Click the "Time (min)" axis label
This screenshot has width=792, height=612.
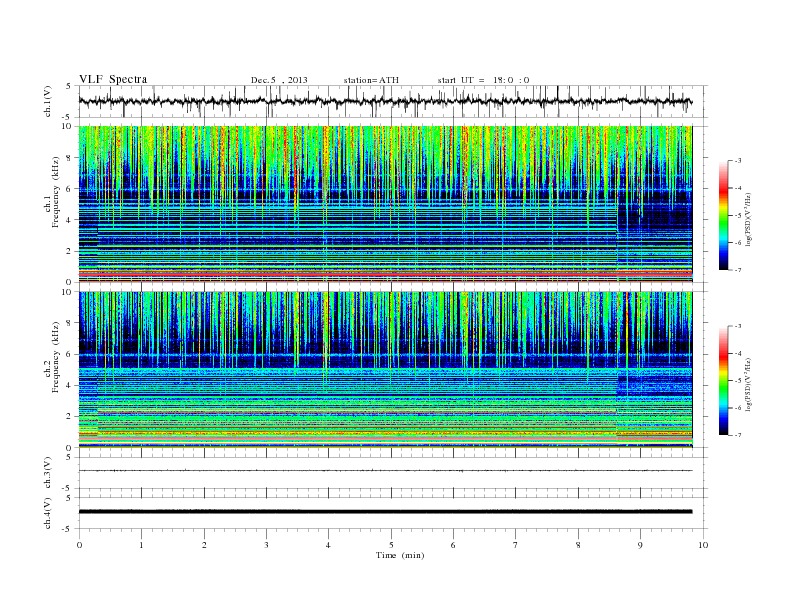(400, 555)
